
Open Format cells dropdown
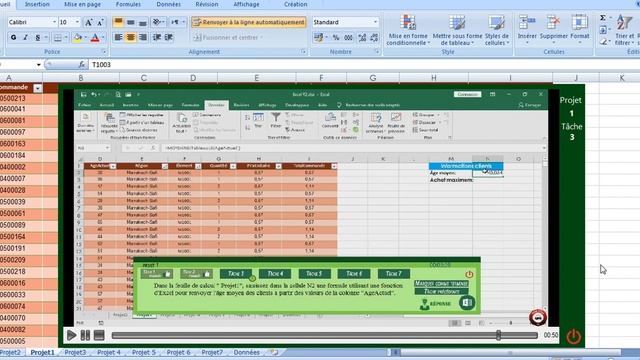click(580, 30)
